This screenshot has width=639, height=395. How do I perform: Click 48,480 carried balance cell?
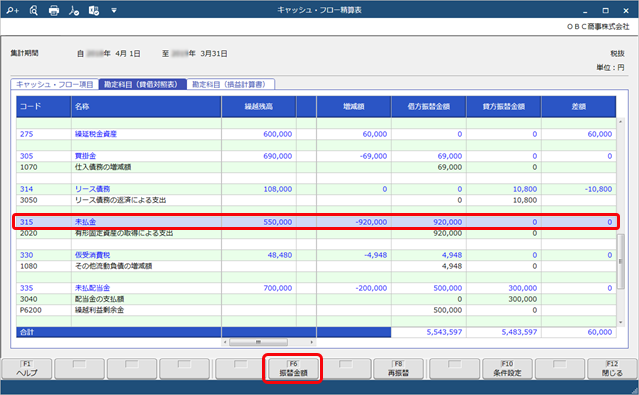click(x=280, y=255)
